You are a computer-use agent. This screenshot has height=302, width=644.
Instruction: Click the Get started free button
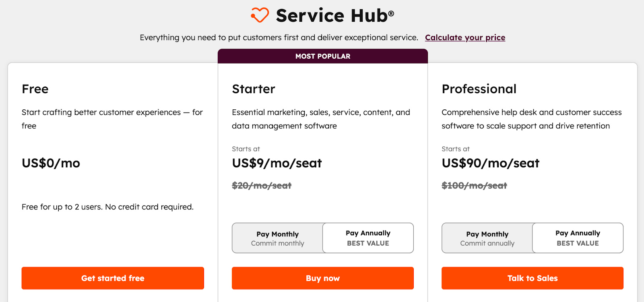tap(113, 278)
